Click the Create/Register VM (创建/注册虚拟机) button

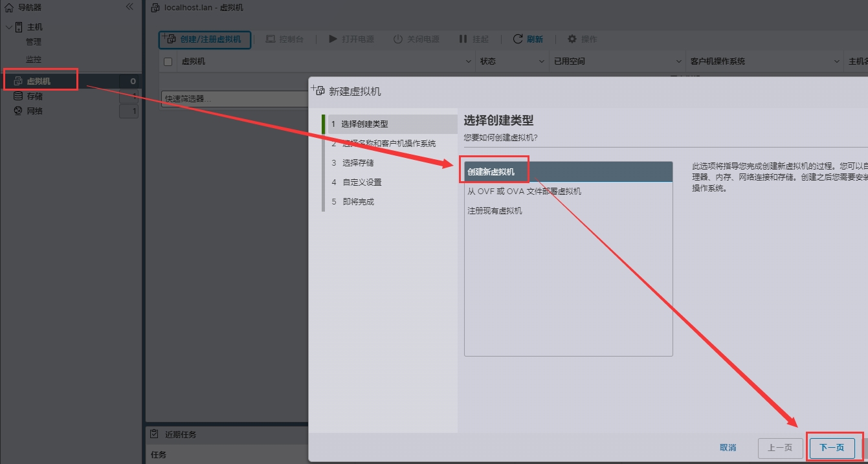tap(205, 39)
